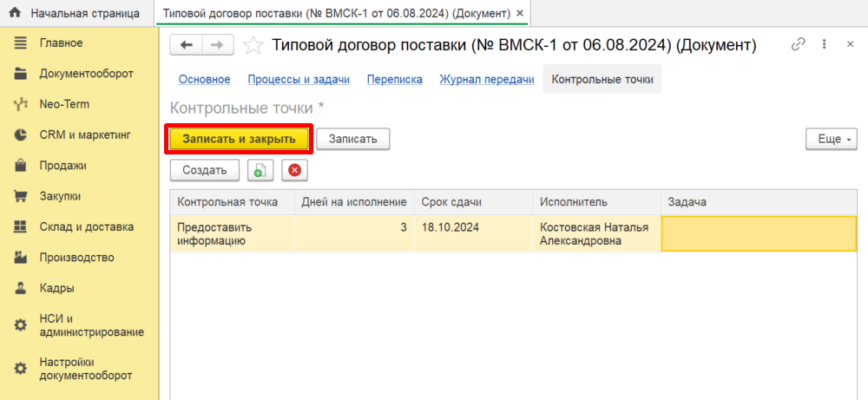This screenshot has height=400, width=868.
Task: Open the Переписка link
Action: click(395, 80)
